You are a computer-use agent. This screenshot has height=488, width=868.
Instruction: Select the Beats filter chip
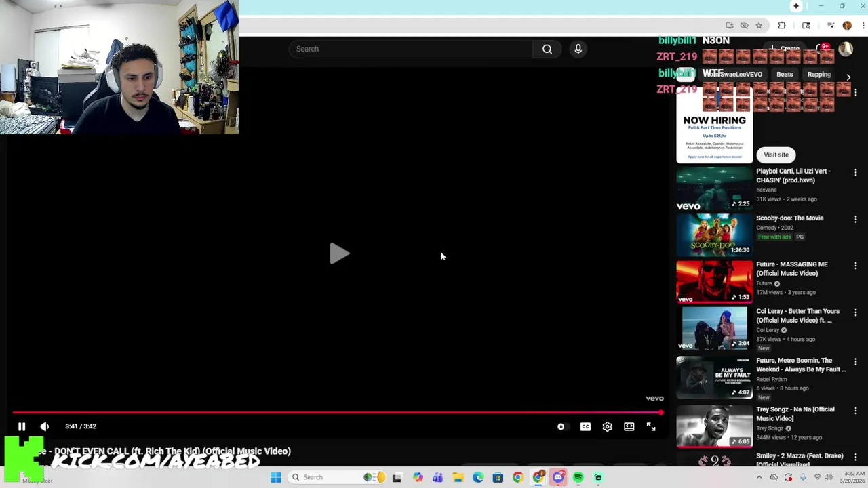[x=785, y=75]
